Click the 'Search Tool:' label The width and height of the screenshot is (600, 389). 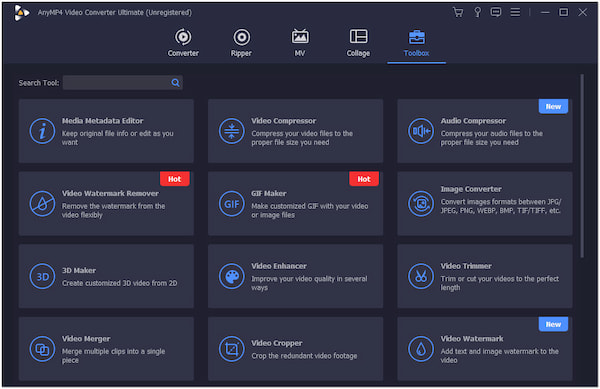pyautogui.click(x=39, y=83)
